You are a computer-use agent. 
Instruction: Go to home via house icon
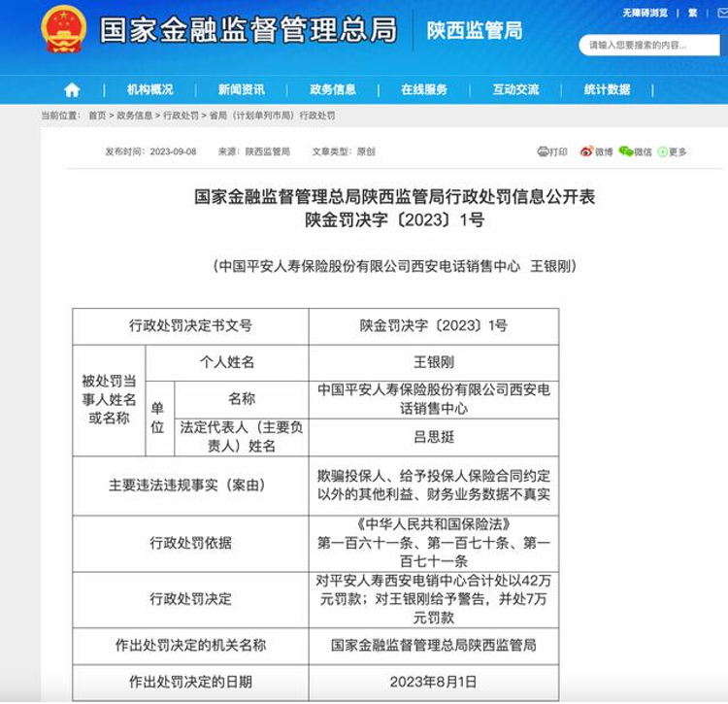tap(72, 89)
